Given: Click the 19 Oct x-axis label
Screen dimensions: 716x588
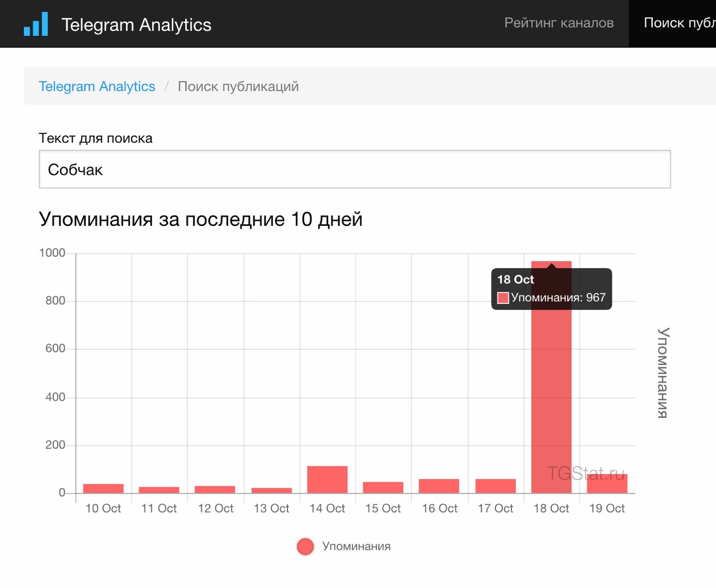Looking at the screenshot, I should click(607, 509).
